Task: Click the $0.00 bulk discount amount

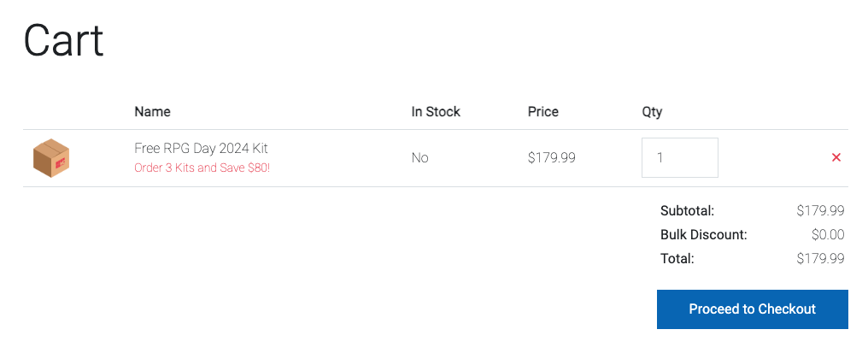Action: tap(828, 234)
